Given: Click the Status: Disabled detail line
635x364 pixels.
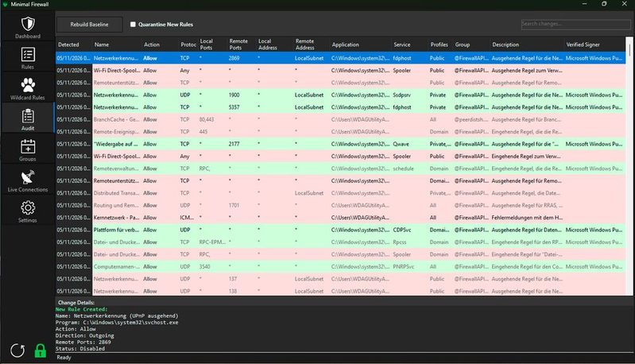Looking at the screenshot, I should click(x=79, y=349).
